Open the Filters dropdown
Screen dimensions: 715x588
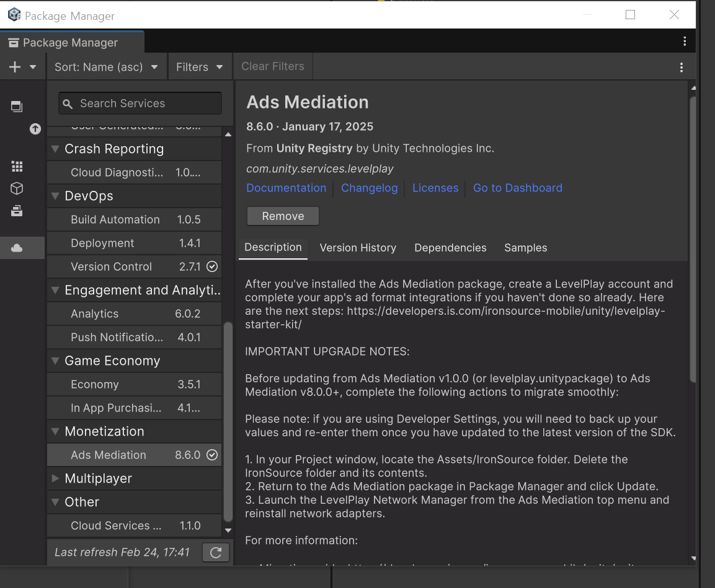(200, 67)
